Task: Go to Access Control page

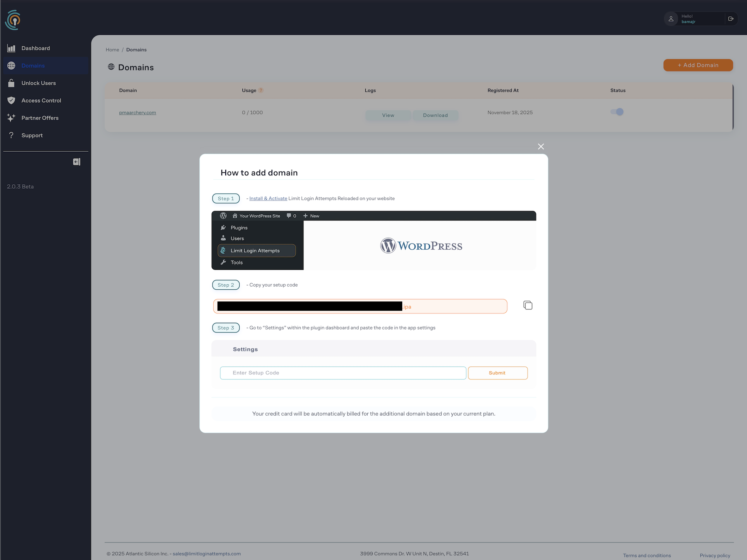Action: [41, 101]
